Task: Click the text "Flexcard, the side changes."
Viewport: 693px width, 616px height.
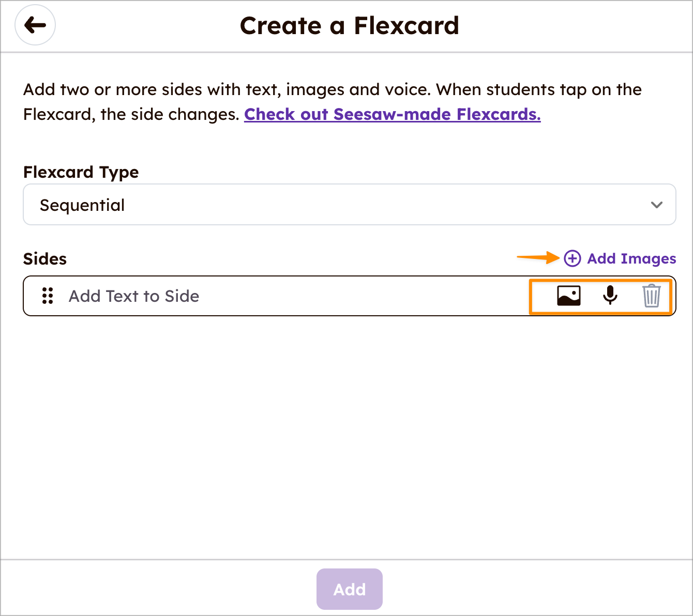Action: click(131, 114)
